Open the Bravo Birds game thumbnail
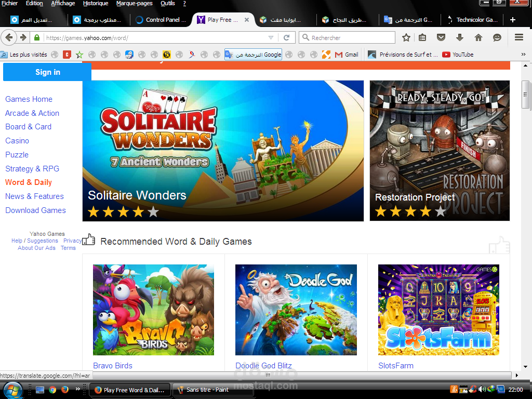 click(153, 310)
